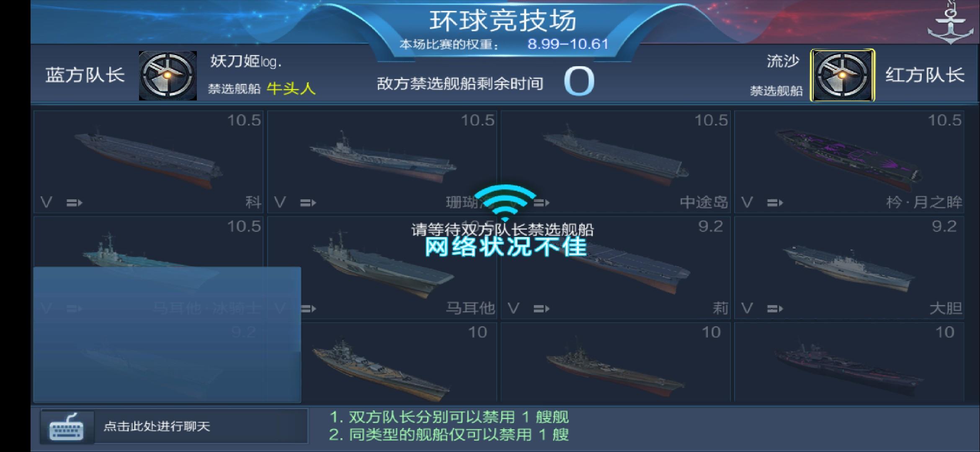Viewport: 980px width, 452px height.
Task: Click the arrow icon on 中途岛 card
Action: 541,203
